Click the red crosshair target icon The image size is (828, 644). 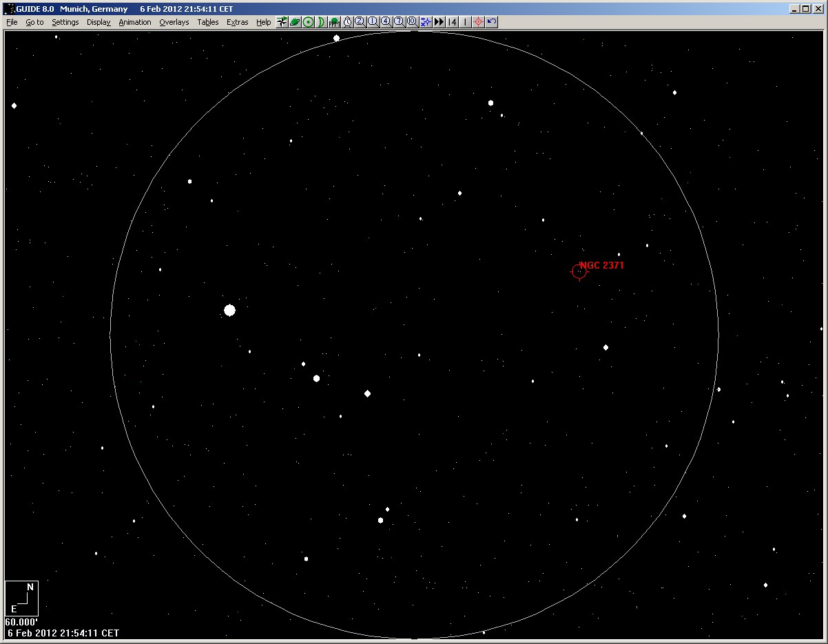coord(478,22)
